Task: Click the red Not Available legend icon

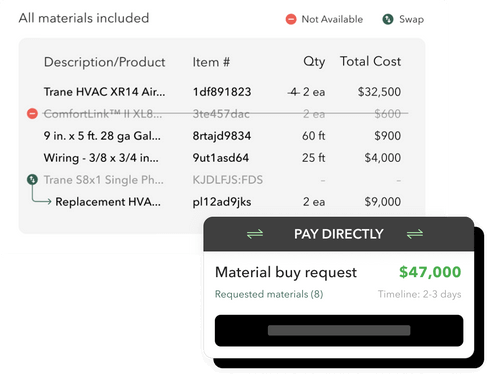Action: click(x=291, y=19)
